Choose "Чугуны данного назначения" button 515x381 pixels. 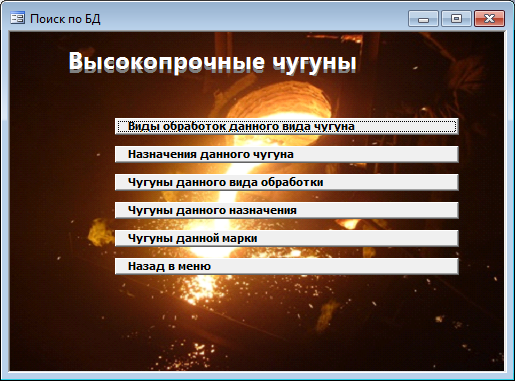[287, 210]
